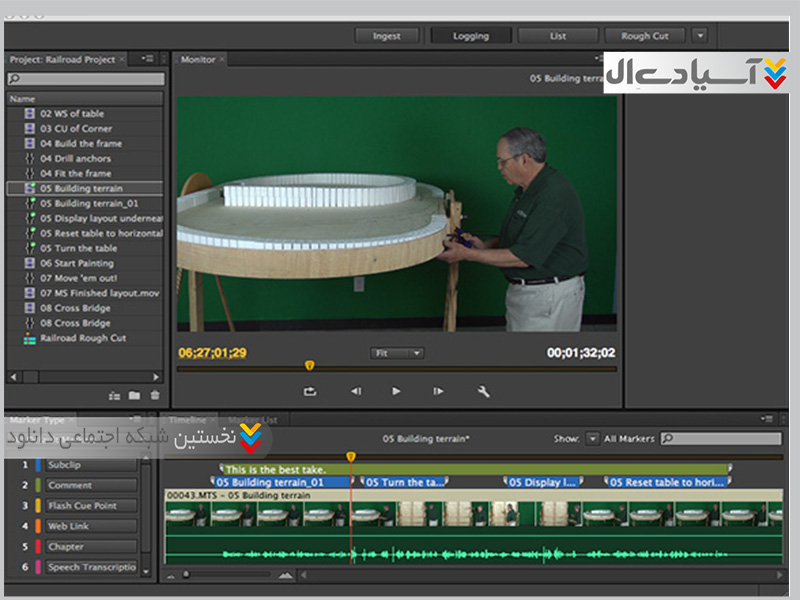The image size is (800, 600).
Task: Step back one frame in Monitor
Action: point(356,392)
